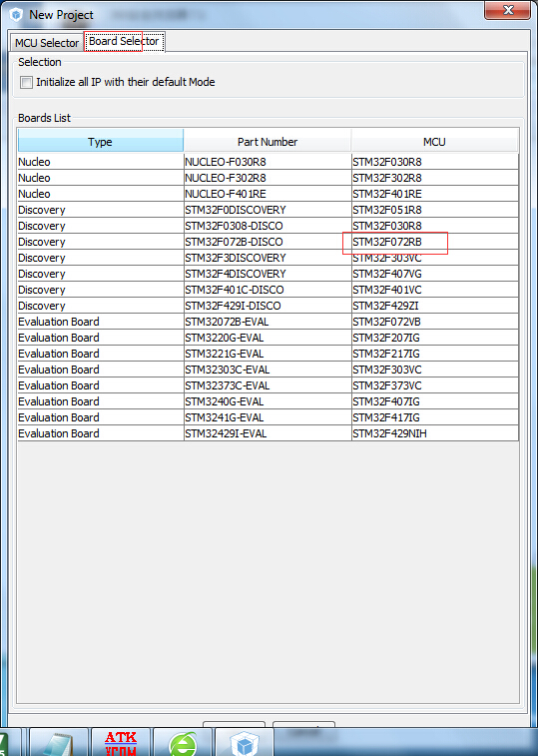Select the STM32F429ZI MCU cell
This screenshot has height=756, width=538.
(435, 306)
